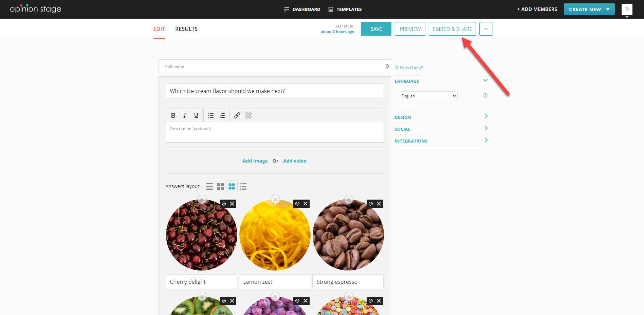
Task: Remove the Lemon zest answer with its X icon
Action: [x=306, y=203]
